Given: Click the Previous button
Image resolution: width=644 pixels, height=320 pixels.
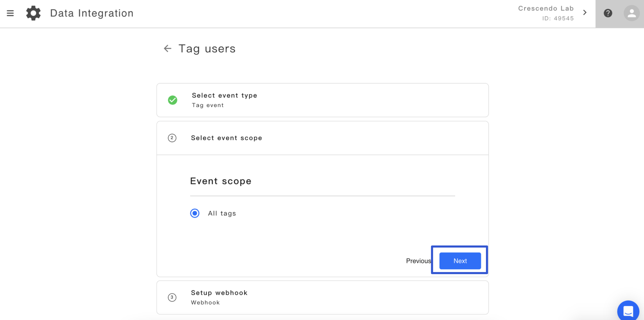Looking at the screenshot, I should click(418, 261).
